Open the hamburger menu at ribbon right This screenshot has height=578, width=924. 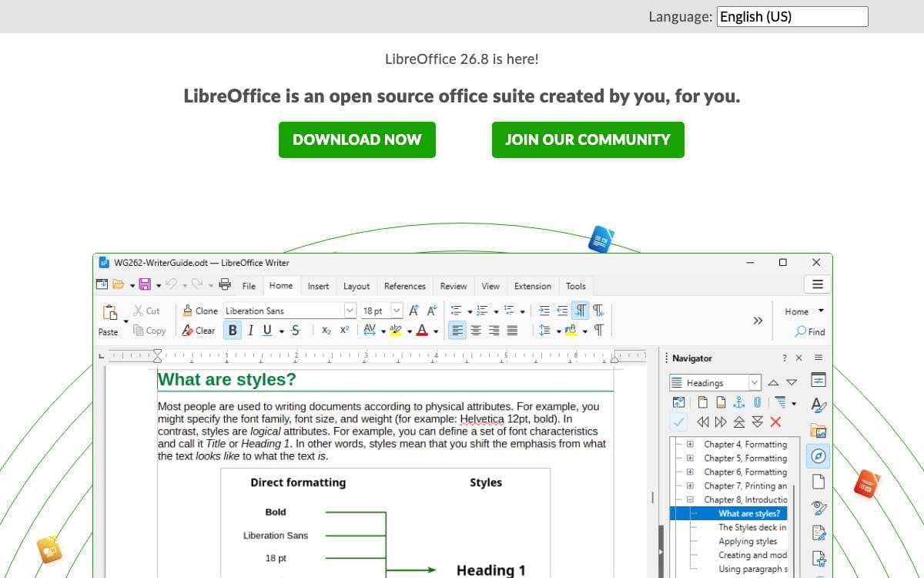(818, 284)
